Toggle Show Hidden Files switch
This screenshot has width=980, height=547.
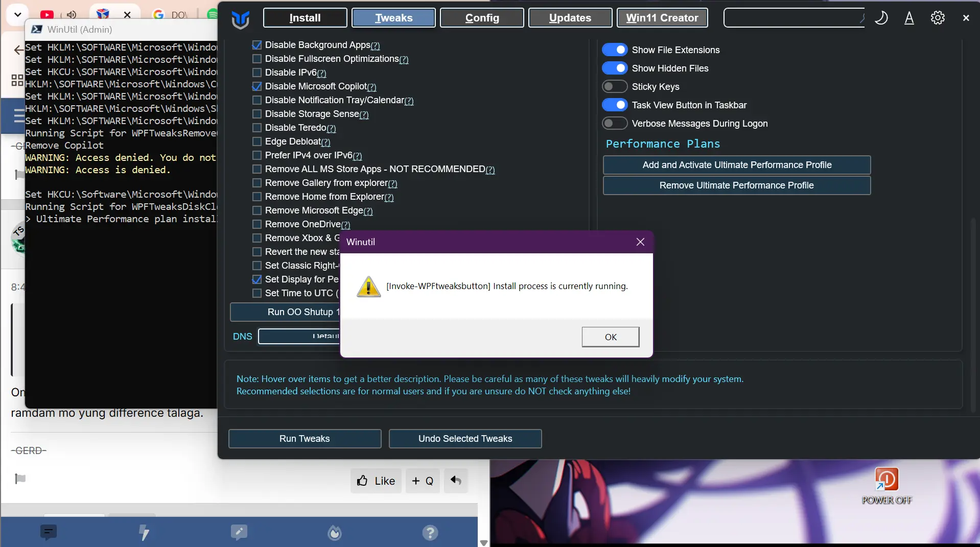click(614, 68)
